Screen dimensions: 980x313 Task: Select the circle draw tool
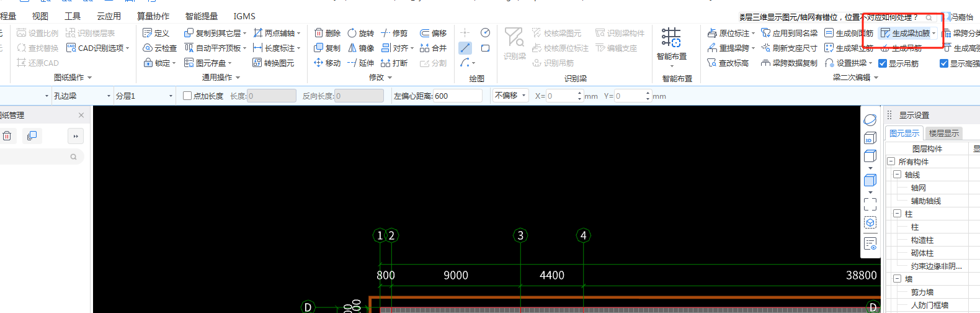click(485, 32)
